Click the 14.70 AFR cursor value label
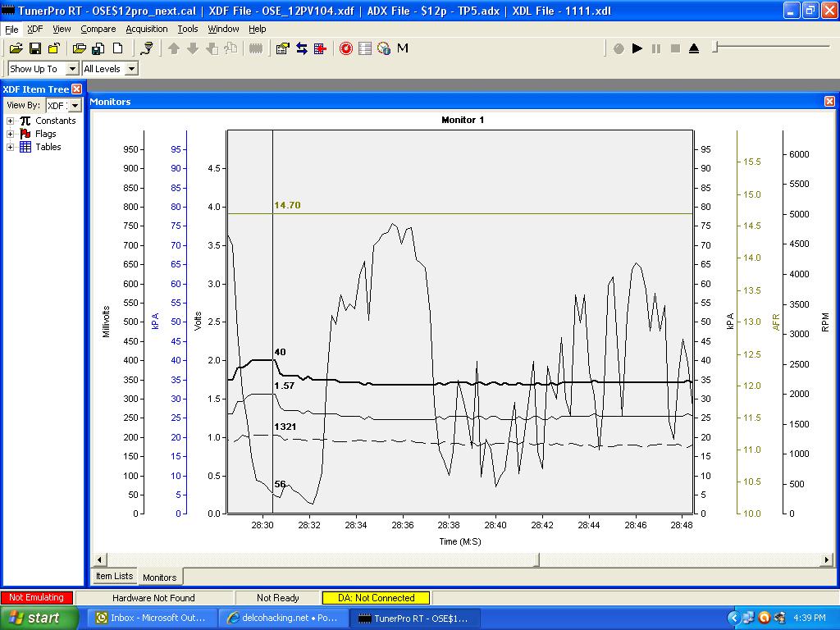The image size is (840, 630). click(x=287, y=205)
